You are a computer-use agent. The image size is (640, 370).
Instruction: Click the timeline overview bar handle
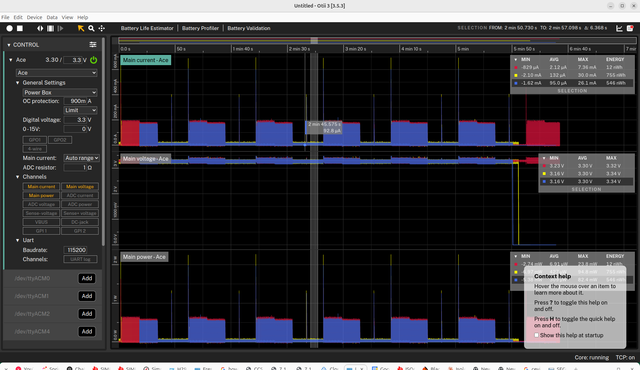(314, 40)
